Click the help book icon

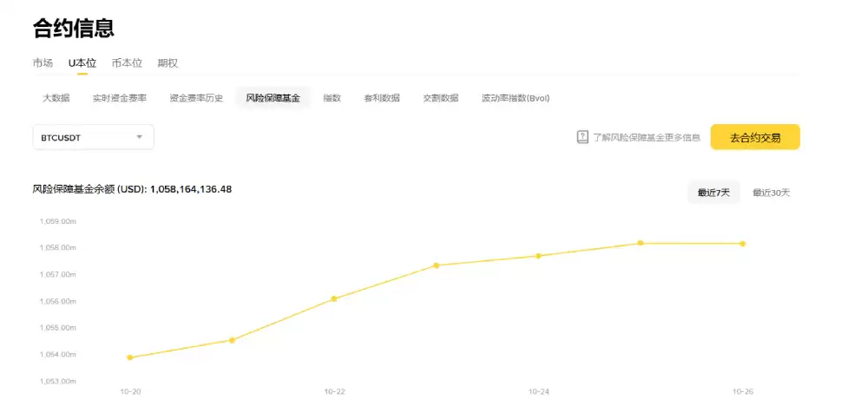[x=582, y=137]
